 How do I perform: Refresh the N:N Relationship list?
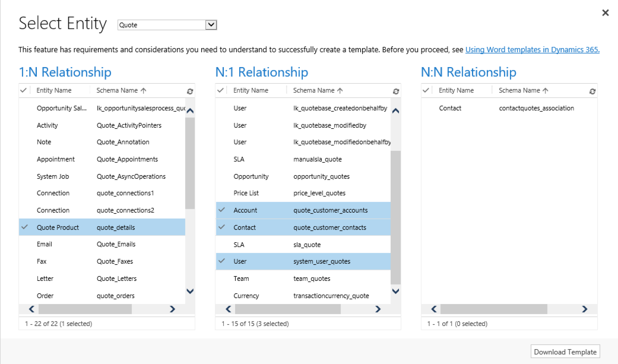pos(592,91)
